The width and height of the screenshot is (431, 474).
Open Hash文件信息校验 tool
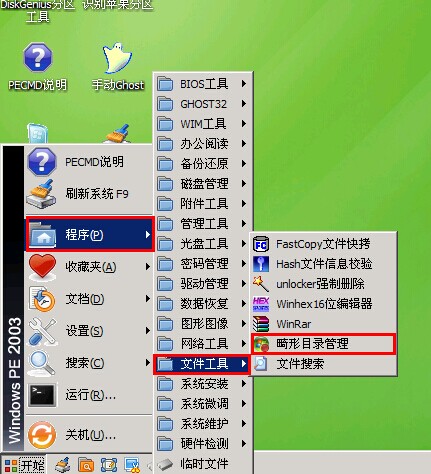pyautogui.click(x=323, y=264)
